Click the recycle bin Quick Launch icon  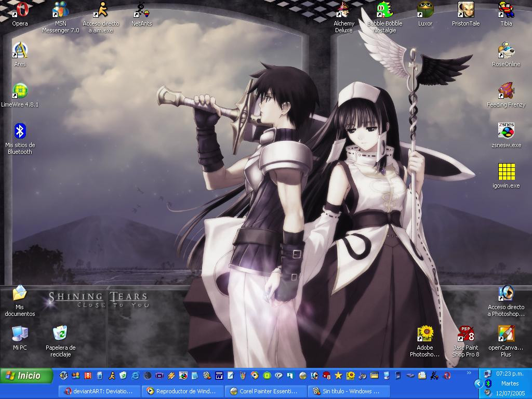(124, 375)
